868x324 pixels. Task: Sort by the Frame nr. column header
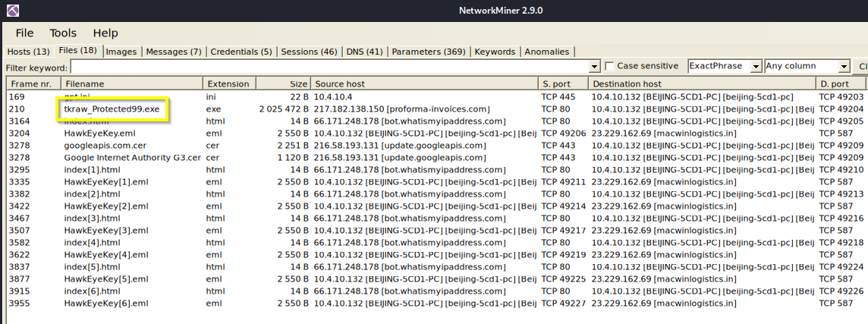pyautogui.click(x=32, y=83)
